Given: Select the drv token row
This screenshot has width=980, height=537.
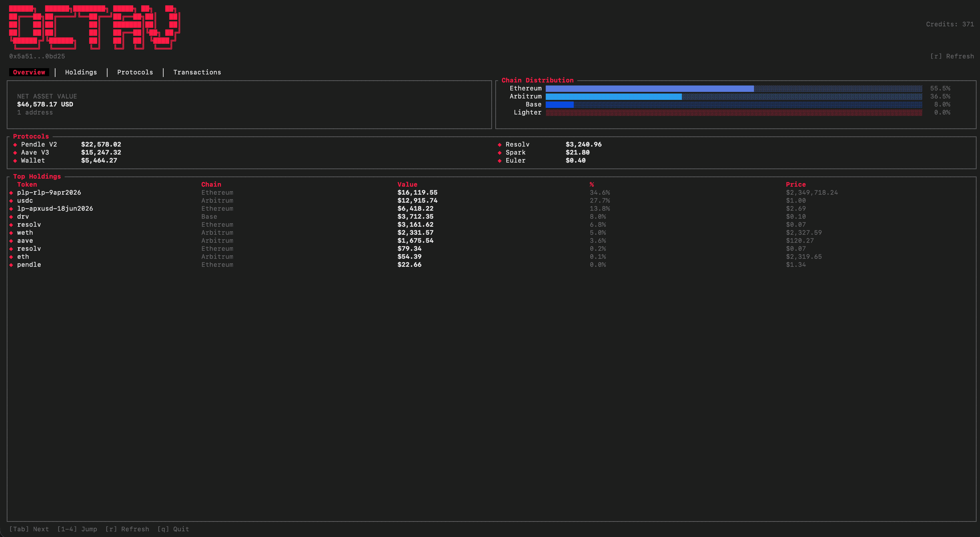Looking at the screenshot, I should pyautogui.click(x=23, y=217).
